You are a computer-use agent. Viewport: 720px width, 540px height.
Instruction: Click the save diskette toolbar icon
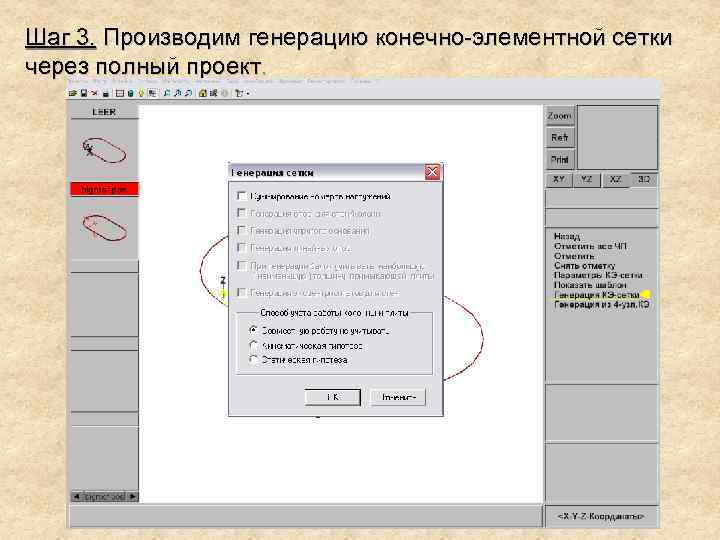(84, 93)
